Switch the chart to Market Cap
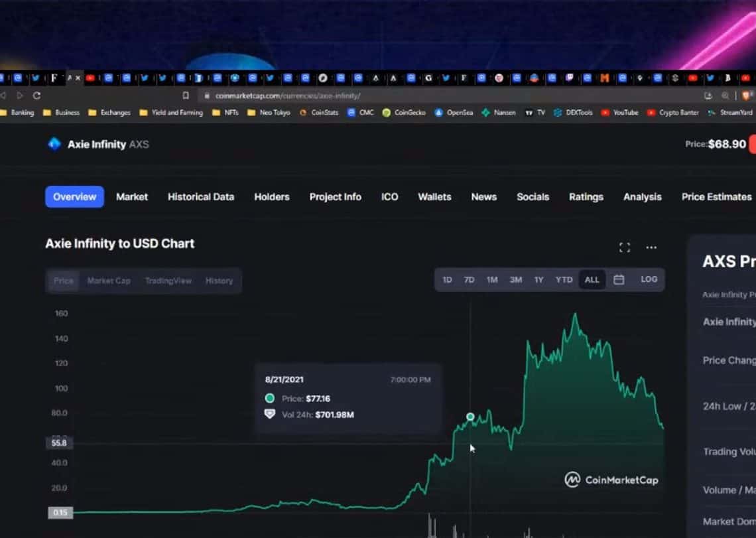The height and width of the screenshot is (538, 756). [x=109, y=281]
